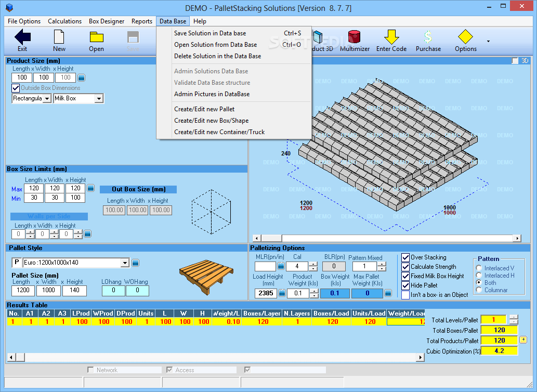Click the Max Length box limit field
Screen dimensions: 537x392
coord(34,188)
